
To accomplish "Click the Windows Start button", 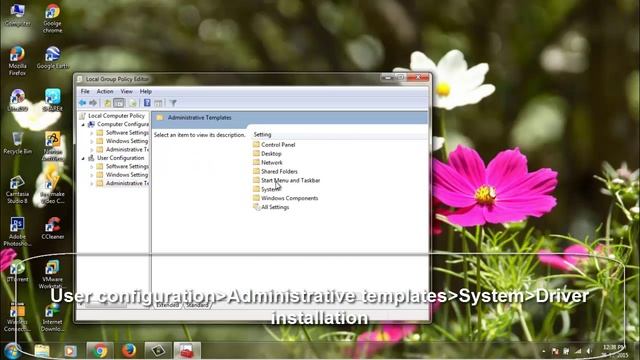I will click(12, 351).
